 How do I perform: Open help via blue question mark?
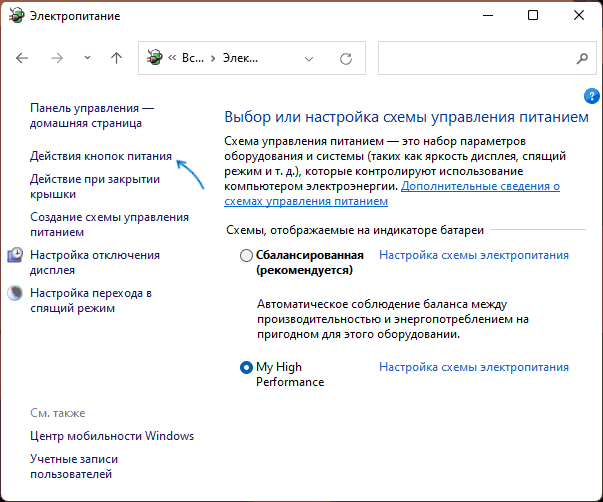591,96
